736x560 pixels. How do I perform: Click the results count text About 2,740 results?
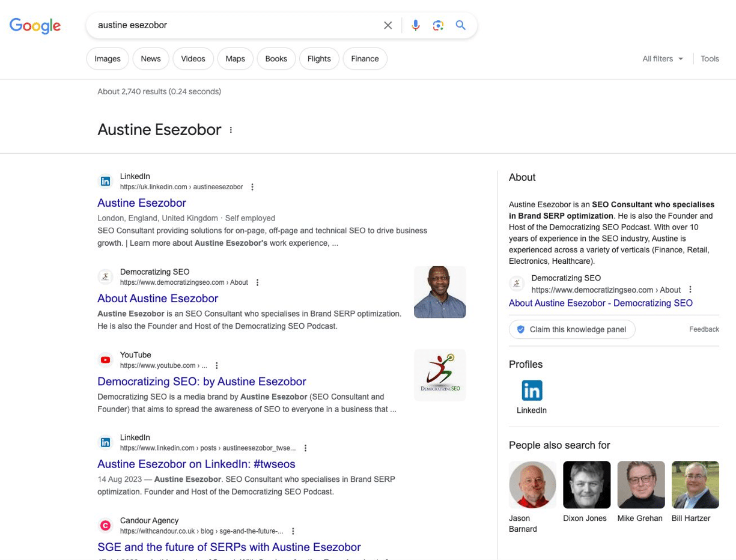pyautogui.click(x=159, y=91)
